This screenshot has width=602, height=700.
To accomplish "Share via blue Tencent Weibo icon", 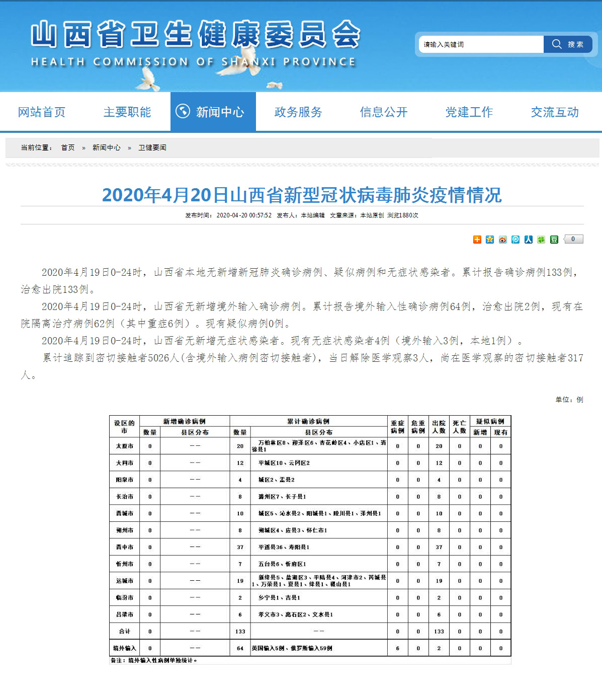I will pos(515,240).
